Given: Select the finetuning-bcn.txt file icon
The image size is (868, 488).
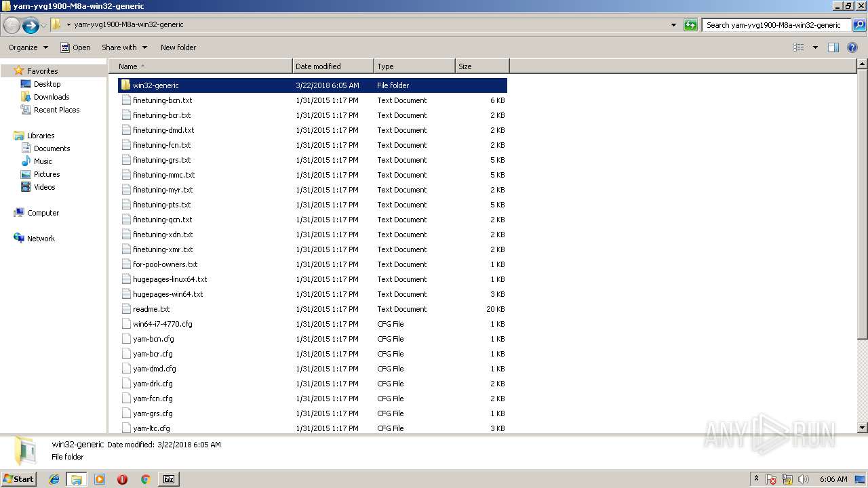Looking at the screenshot, I should pos(125,100).
